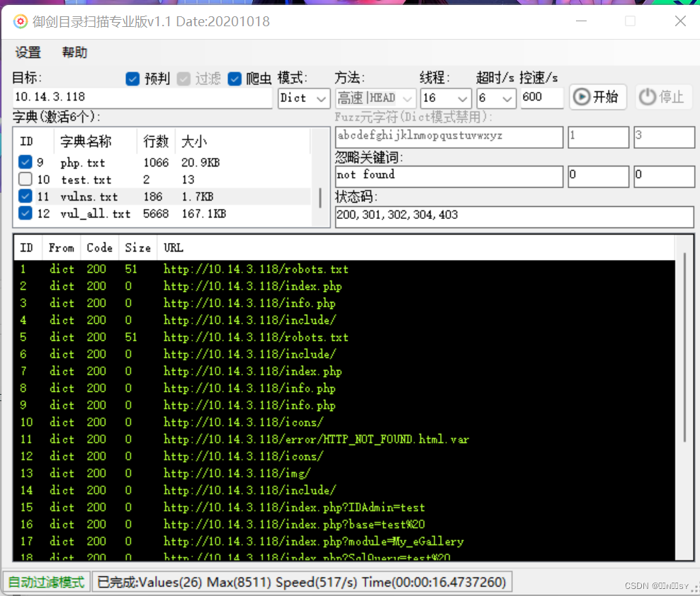
Task: Open the 帮助 menu
Action: pos(74,52)
